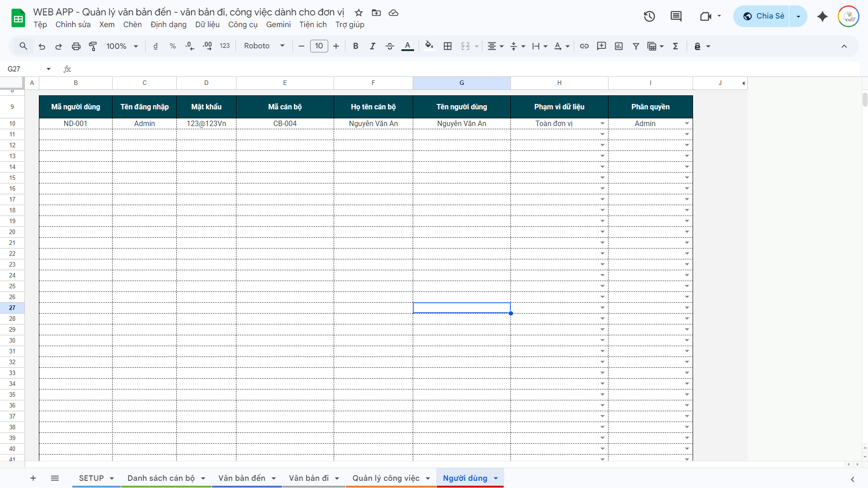Viewport: 868px width, 488px height.
Task: Open the 100% zoom dropdown
Action: pos(122,46)
